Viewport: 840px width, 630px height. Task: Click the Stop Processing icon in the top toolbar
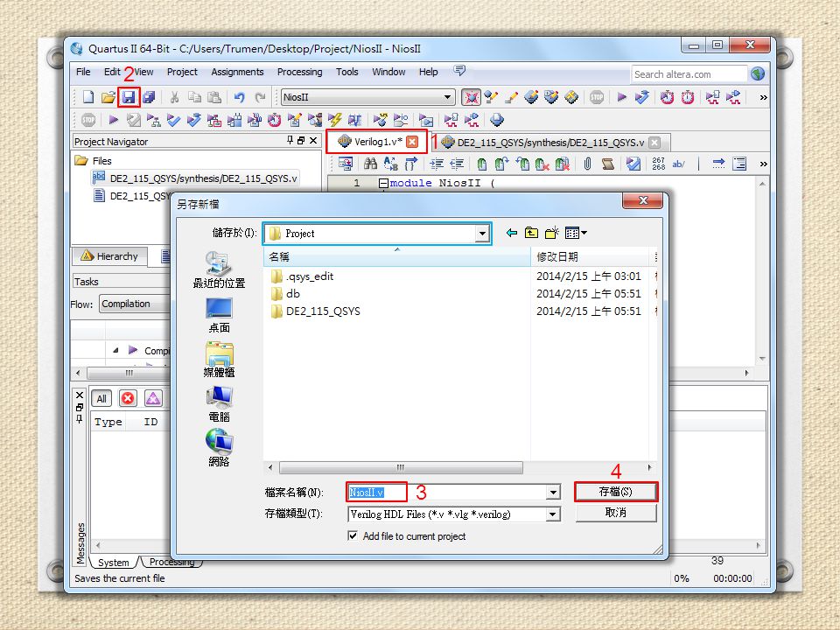point(597,97)
